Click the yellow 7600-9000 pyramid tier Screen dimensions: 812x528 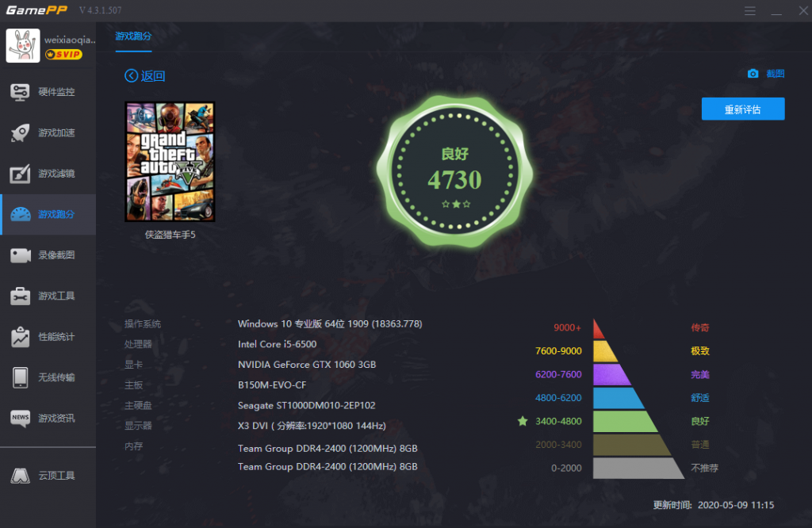(604, 351)
